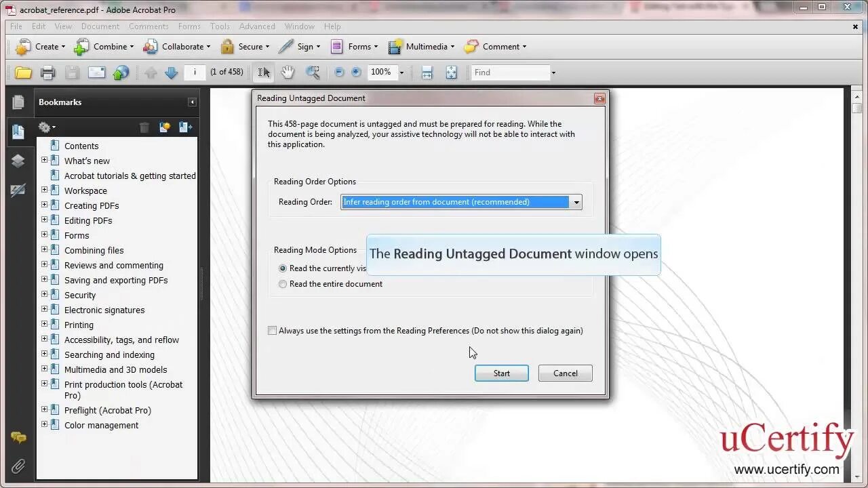
Task: Open the Attachments paperclip panel icon
Action: (x=18, y=466)
